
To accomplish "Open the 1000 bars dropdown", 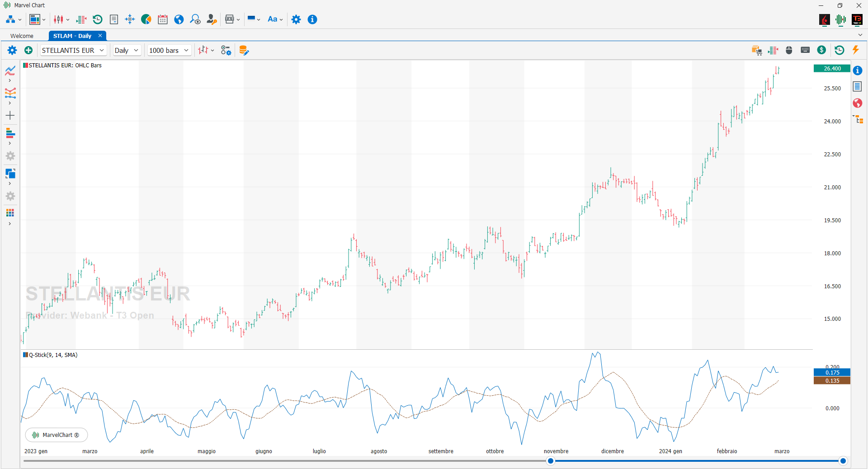I will point(169,50).
